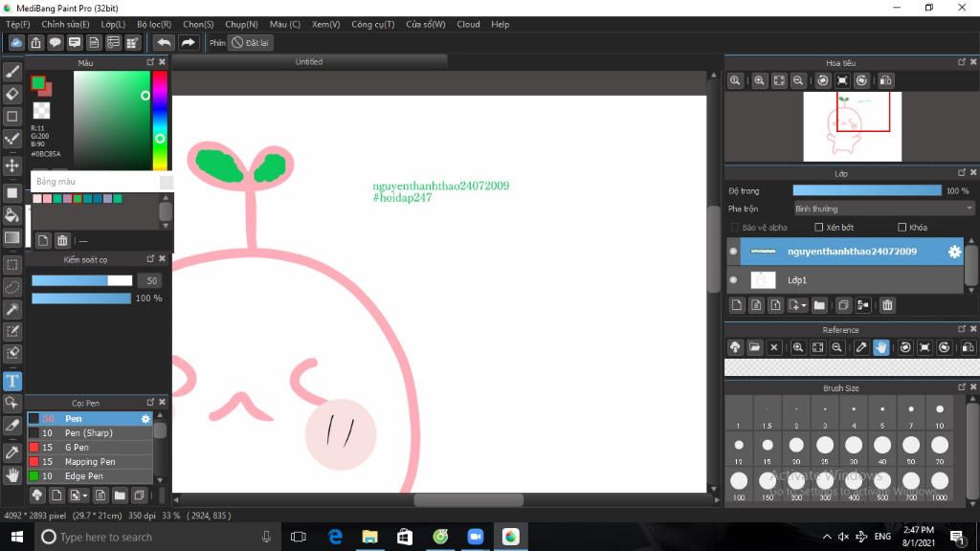Hide the nguyenthanhthao24072009 layer visibility
Image resolution: width=980 pixels, height=551 pixels.
pos(733,252)
